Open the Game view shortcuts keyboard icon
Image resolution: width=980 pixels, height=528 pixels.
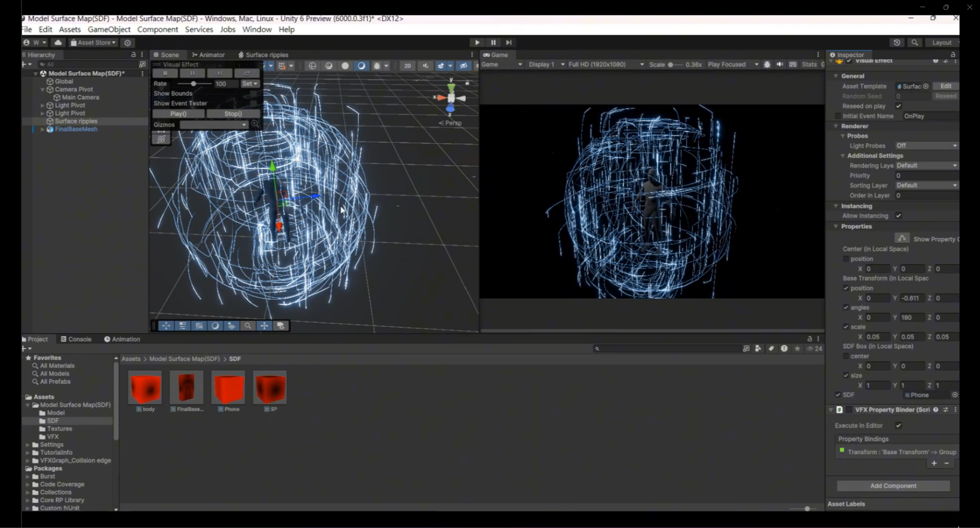(x=793, y=65)
